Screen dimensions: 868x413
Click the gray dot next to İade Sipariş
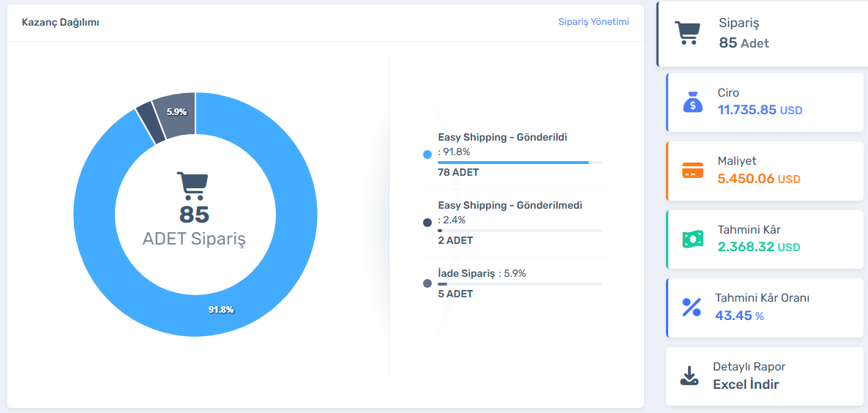pyautogui.click(x=427, y=283)
